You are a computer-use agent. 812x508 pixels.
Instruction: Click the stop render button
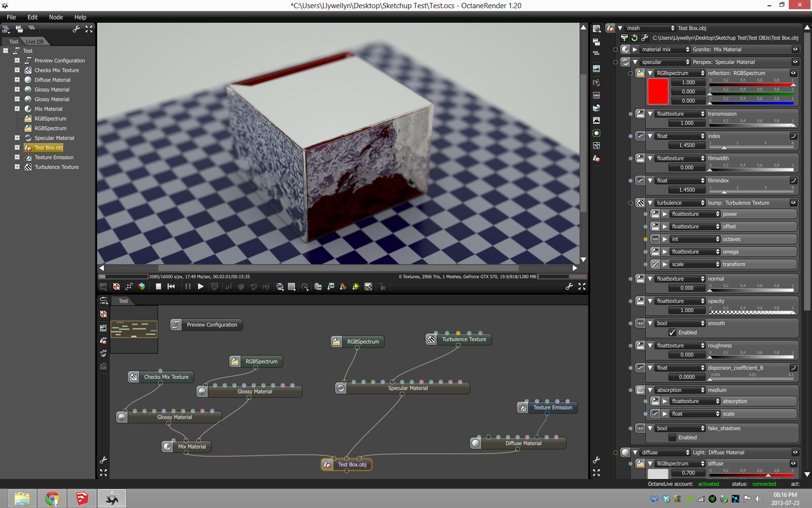(x=158, y=286)
